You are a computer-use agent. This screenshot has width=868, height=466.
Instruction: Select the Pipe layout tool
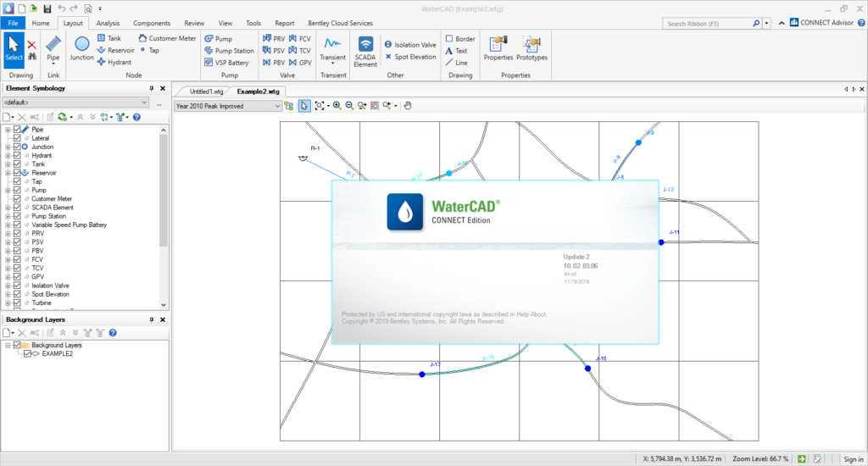(x=53, y=50)
